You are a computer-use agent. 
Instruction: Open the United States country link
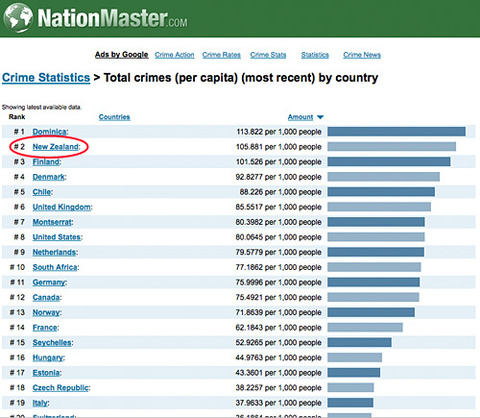(57, 237)
